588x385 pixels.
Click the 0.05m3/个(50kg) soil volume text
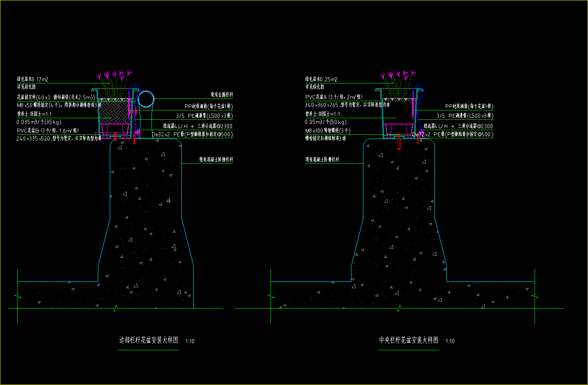tap(326, 122)
